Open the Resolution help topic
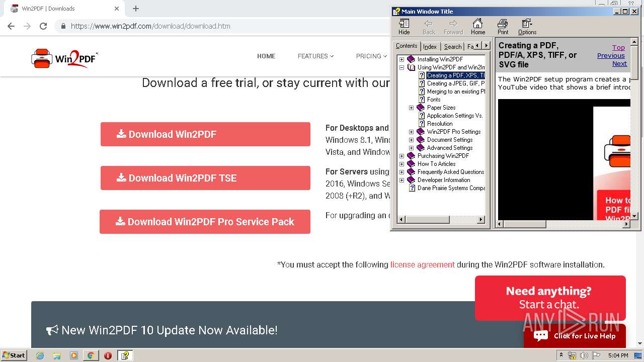This screenshot has width=644, height=362. [440, 124]
